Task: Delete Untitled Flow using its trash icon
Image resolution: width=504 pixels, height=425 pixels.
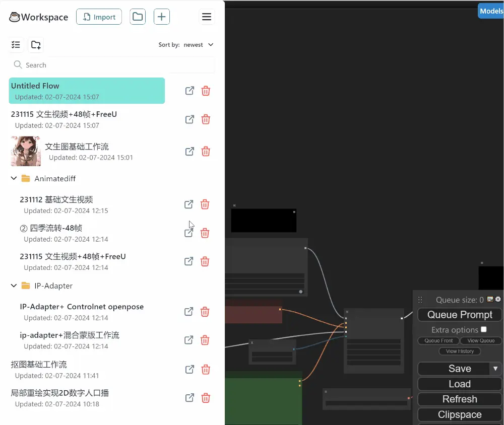Action: pos(206,91)
